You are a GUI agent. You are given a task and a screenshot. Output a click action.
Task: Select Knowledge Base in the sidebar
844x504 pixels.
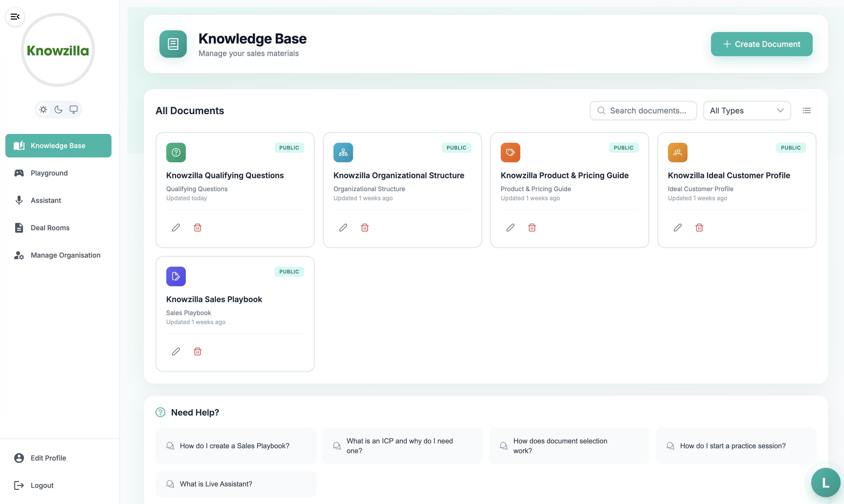tap(58, 145)
